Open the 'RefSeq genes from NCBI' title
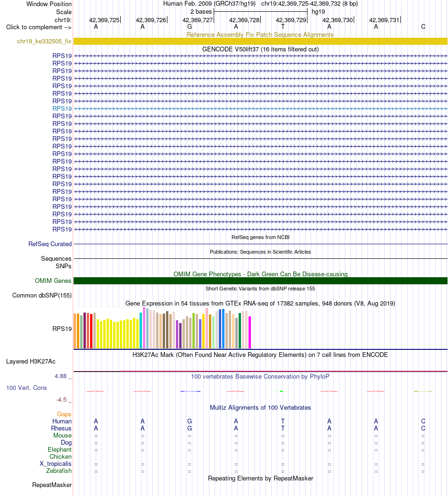Screen dimensions: 448x496 pyautogui.click(x=260, y=237)
